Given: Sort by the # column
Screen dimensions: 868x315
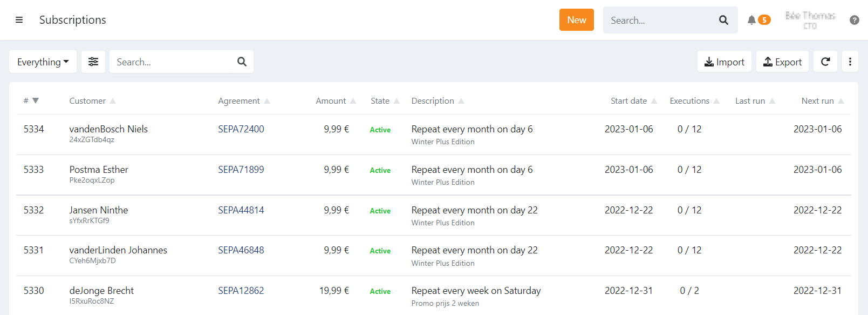Looking at the screenshot, I should (x=31, y=100).
